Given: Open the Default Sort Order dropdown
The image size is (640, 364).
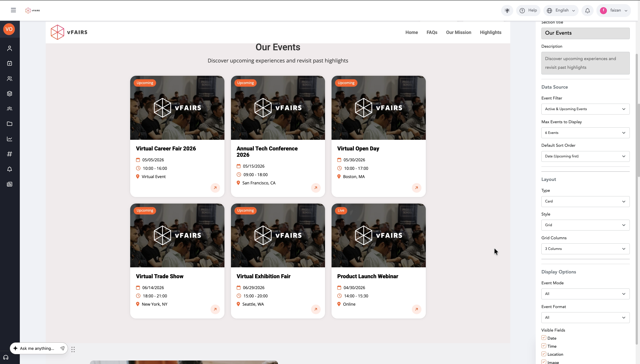Looking at the screenshot, I should click(x=586, y=156).
